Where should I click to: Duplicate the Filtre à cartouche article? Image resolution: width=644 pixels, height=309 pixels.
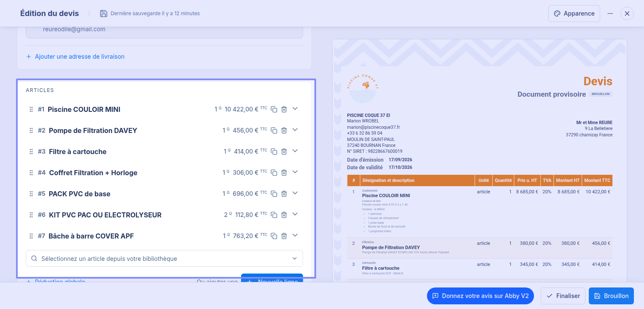(274, 152)
